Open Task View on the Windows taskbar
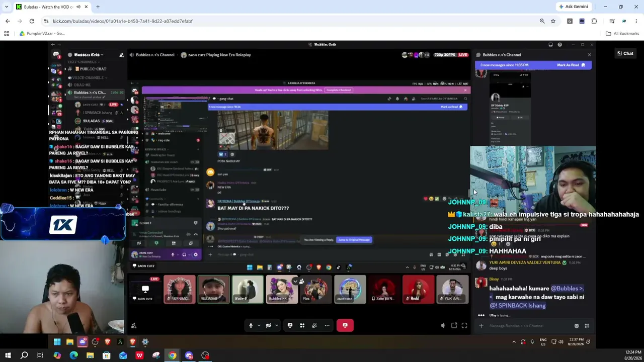 40,355
